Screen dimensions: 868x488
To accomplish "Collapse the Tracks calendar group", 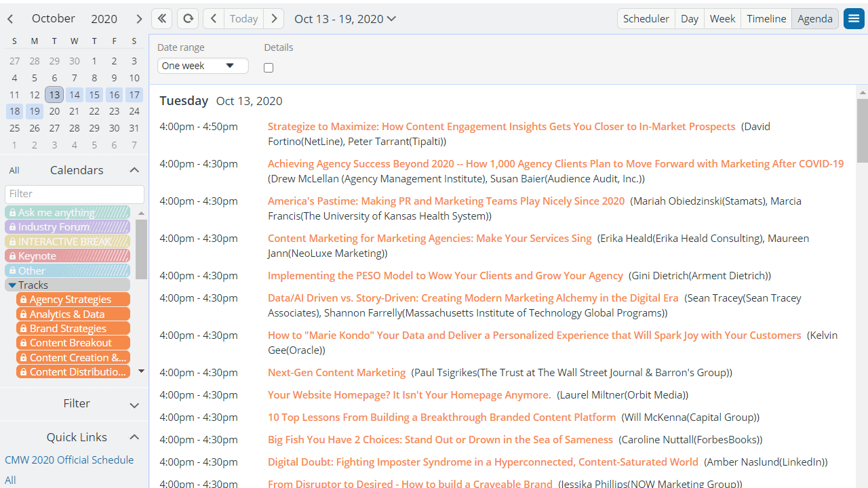I will pos(12,285).
